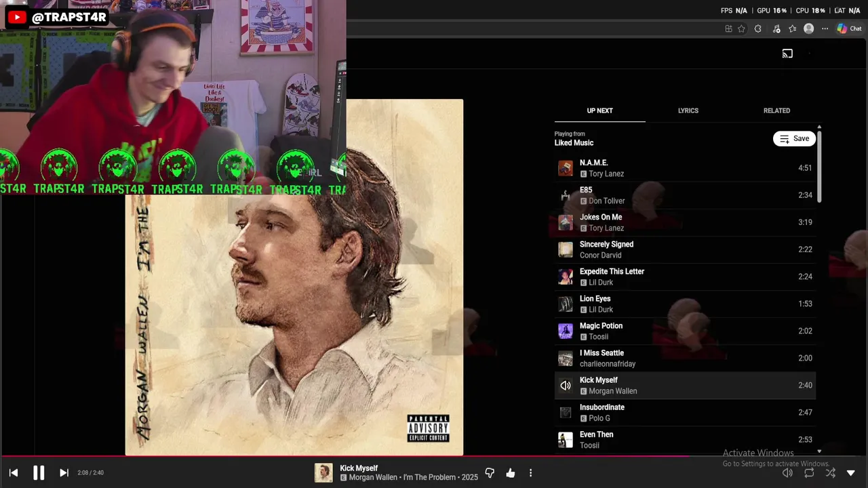Click the Don Toliver artist name
This screenshot has height=488, width=868.
pyautogui.click(x=607, y=201)
